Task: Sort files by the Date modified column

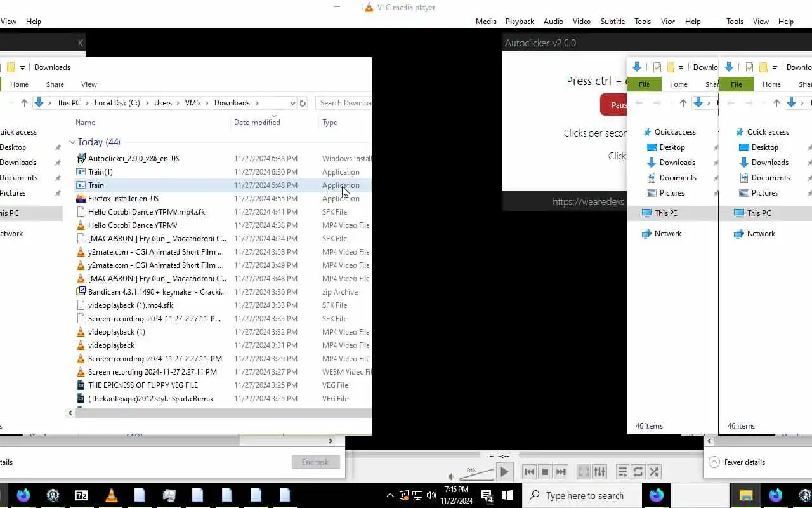Action: 257,123
